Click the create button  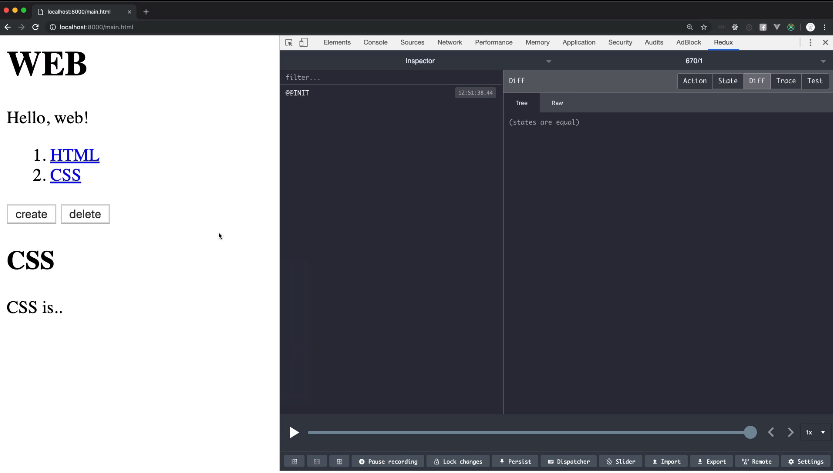[x=31, y=214]
